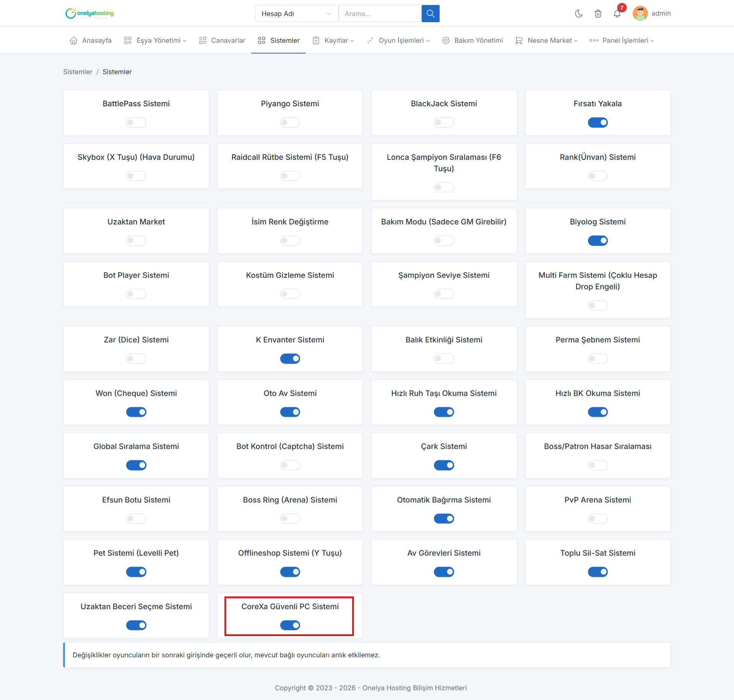734x700 pixels.
Task: Enable Uzaktan Market toggle
Action: tap(136, 240)
